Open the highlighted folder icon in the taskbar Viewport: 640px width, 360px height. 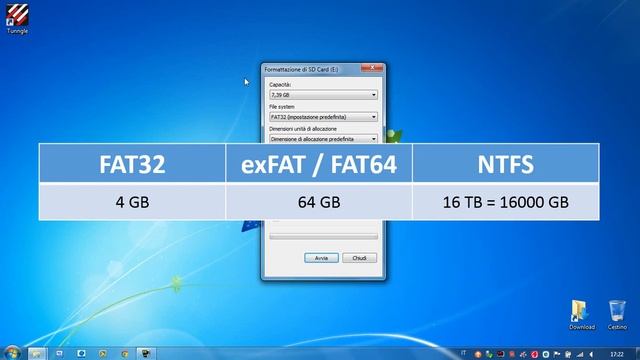pyautogui.click(x=37, y=353)
